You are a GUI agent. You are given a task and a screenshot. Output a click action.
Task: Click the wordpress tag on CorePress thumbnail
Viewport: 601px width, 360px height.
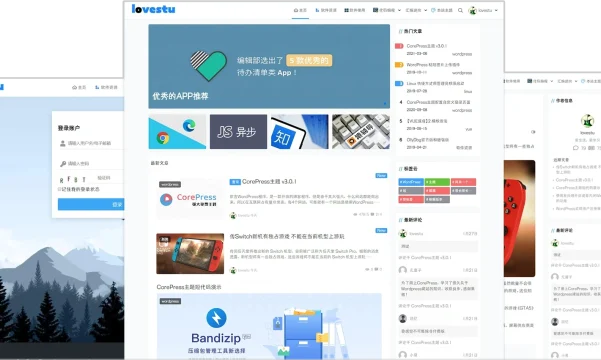pos(170,184)
